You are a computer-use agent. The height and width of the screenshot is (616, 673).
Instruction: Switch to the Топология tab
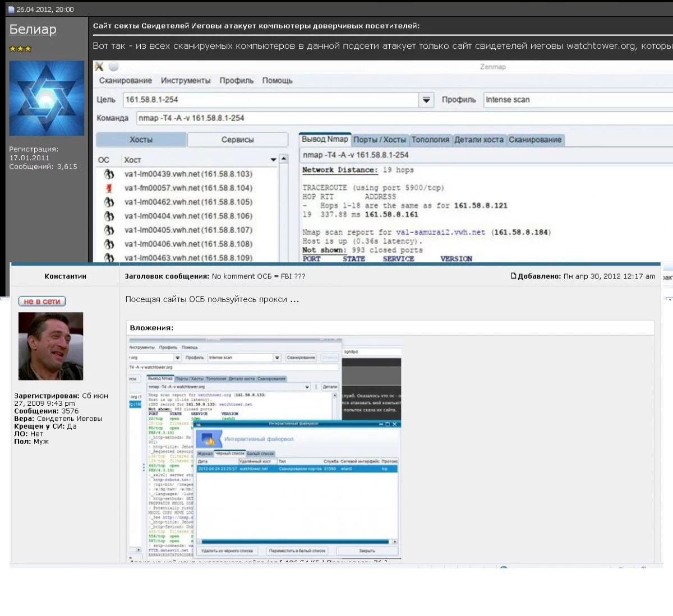click(430, 140)
